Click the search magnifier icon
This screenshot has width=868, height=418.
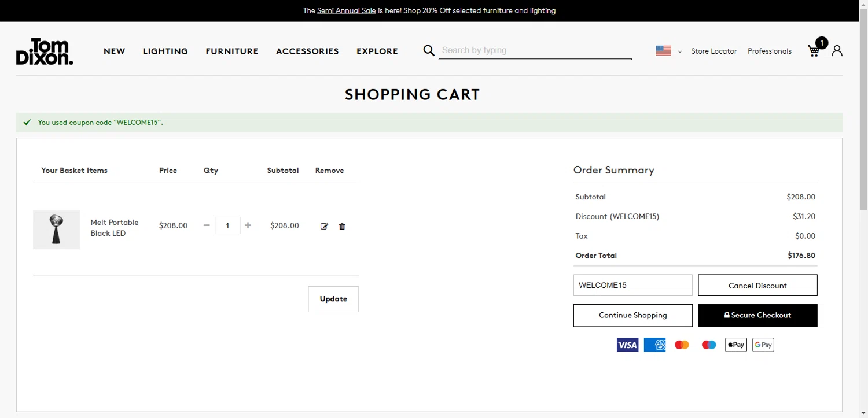429,51
